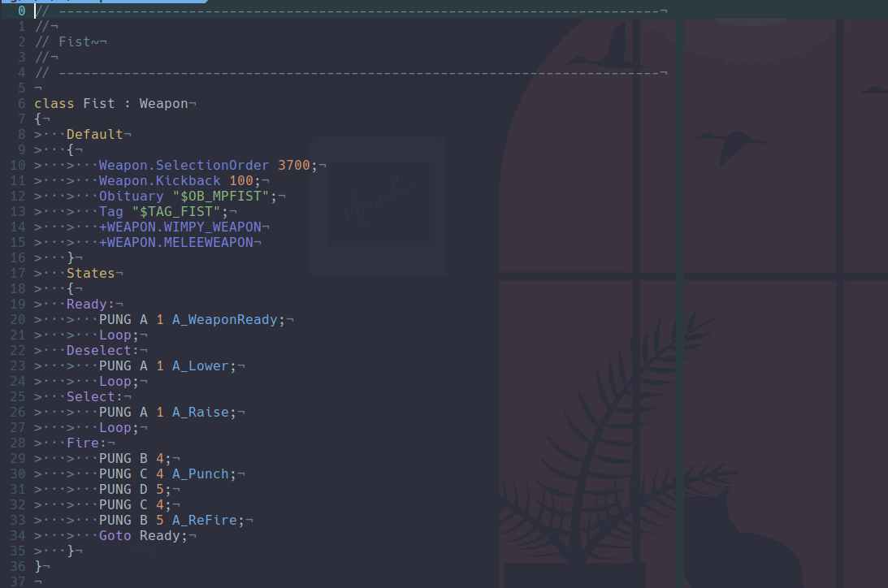Screen dimensions: 888x588
Task: Click the Weapon parent class name
Action: coord(163,103)
